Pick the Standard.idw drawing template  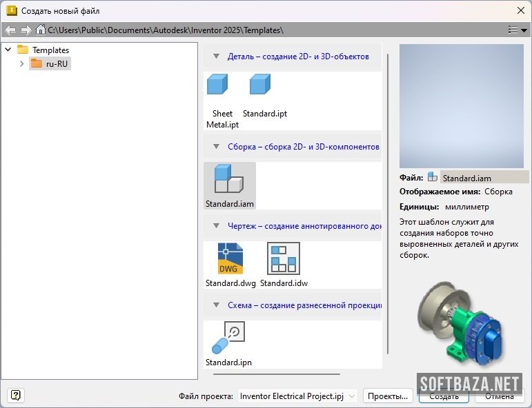click(283, 259)
